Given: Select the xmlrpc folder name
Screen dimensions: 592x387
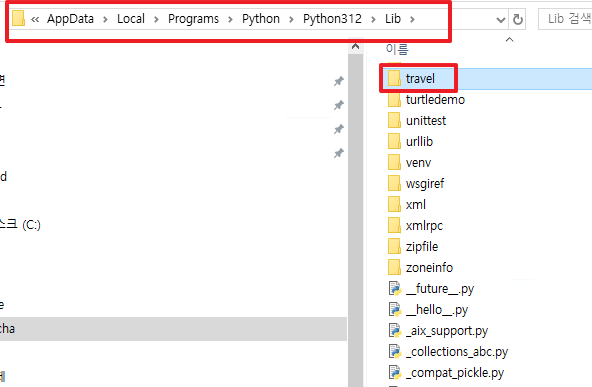Looking at the screenshot, I should (x=424, y=226).
